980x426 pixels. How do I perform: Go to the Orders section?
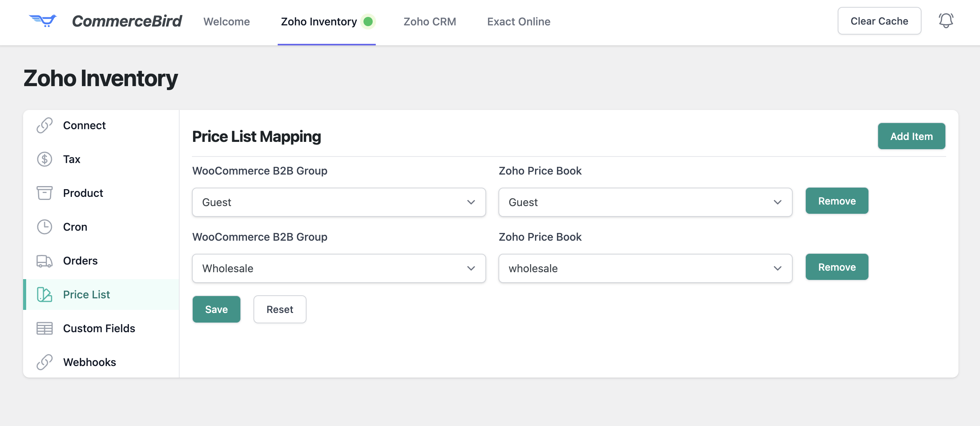coord(101,261)
